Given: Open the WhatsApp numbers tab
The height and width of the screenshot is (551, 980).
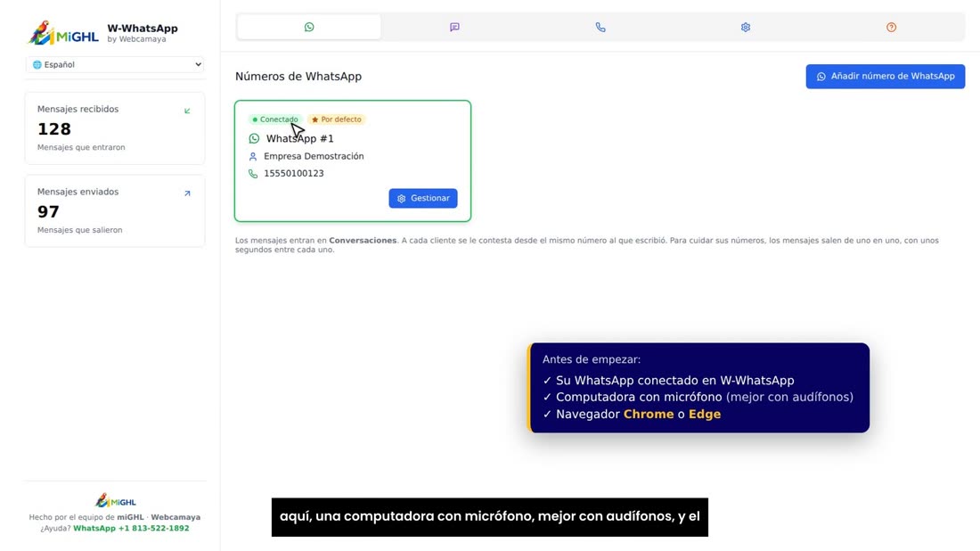Looking at the screenshot, I should point(309,28).
